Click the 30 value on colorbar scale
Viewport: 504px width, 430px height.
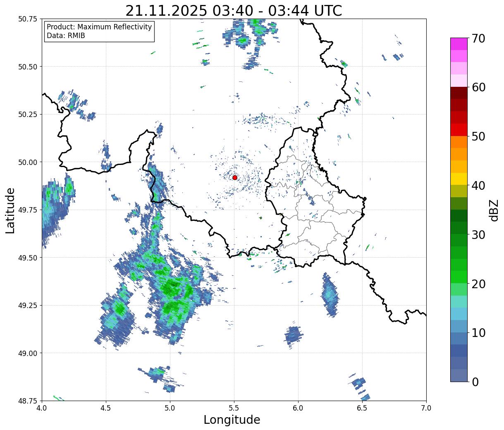478,234
